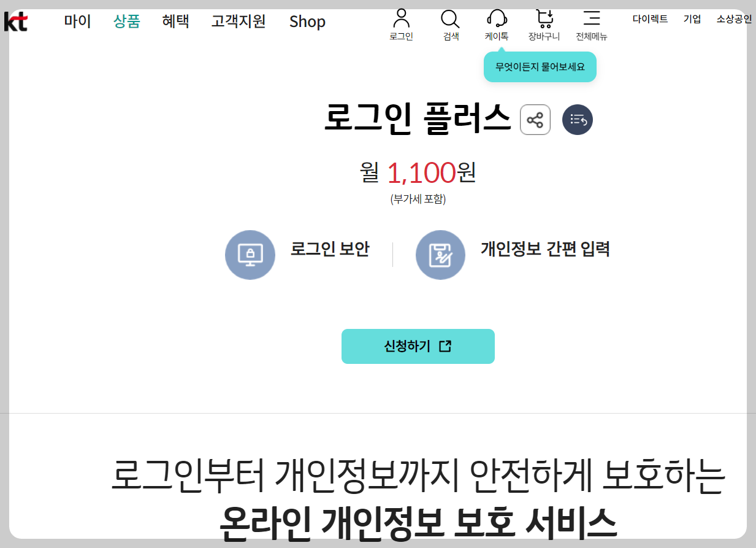The width and height of the screenshot is (756, 548).
Task: Click the 무엇이든지 물어보세요 tooltip bubble
Action: tap(540, 67)
